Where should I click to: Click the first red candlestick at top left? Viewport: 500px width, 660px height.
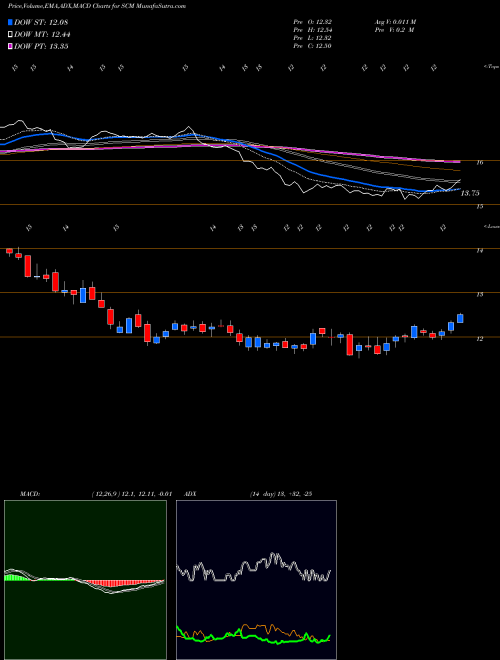tap(9, 251)
